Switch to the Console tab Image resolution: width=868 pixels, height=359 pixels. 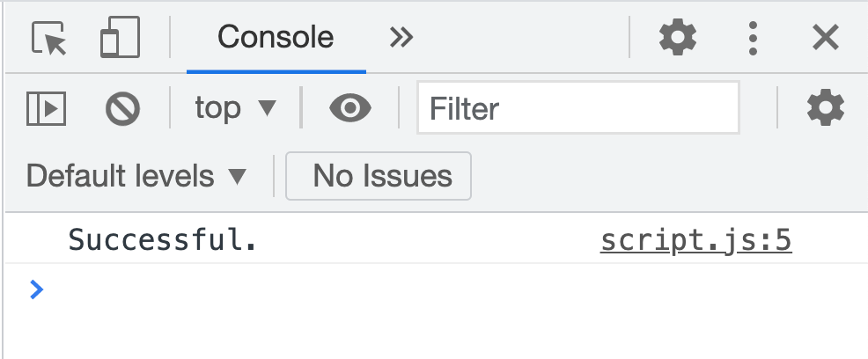(x=276, y=38)
